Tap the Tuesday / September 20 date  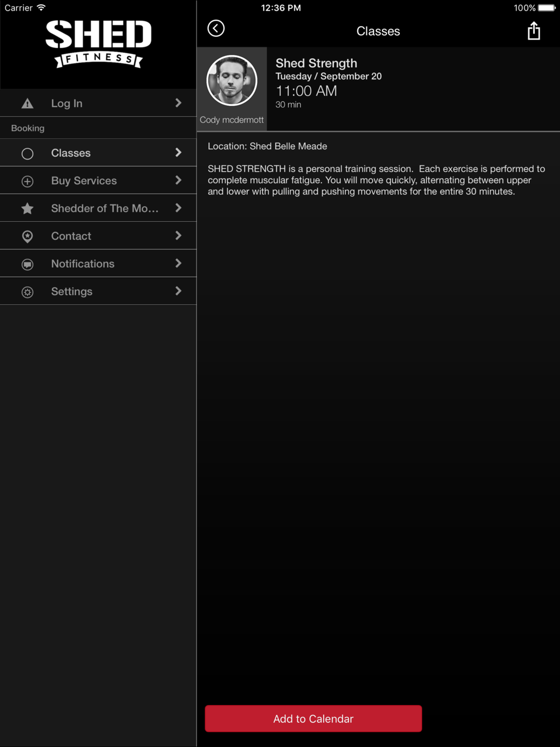pyautogui.click(x=329, y=76)
